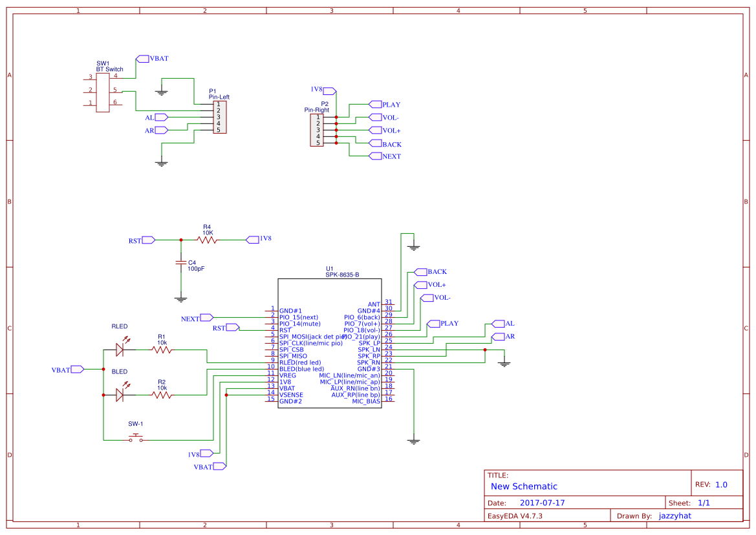Select the BLED blue LED symbol

click(x=119, y=394)
